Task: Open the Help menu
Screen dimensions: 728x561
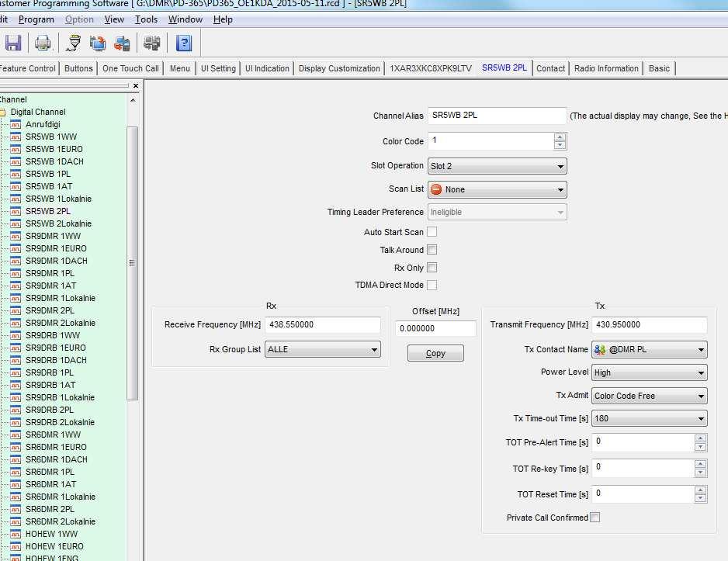Action: 223,19
